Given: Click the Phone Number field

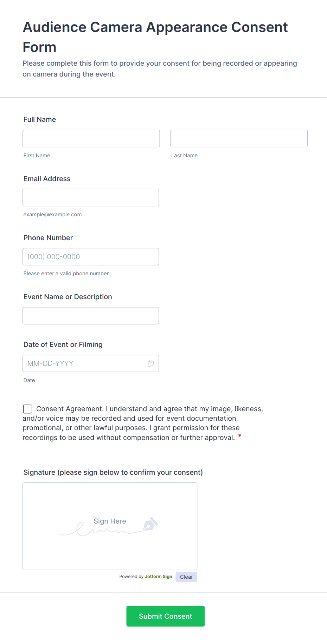Looking at the screenshot, I should (91, 257).
